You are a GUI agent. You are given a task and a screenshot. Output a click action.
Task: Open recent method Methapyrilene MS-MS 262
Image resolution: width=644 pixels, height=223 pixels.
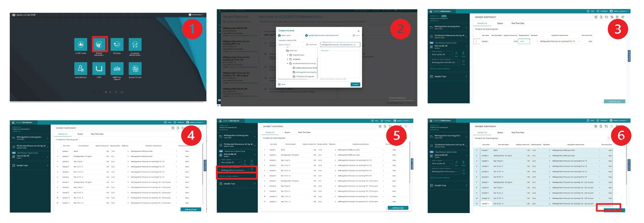tap(235, 28)
